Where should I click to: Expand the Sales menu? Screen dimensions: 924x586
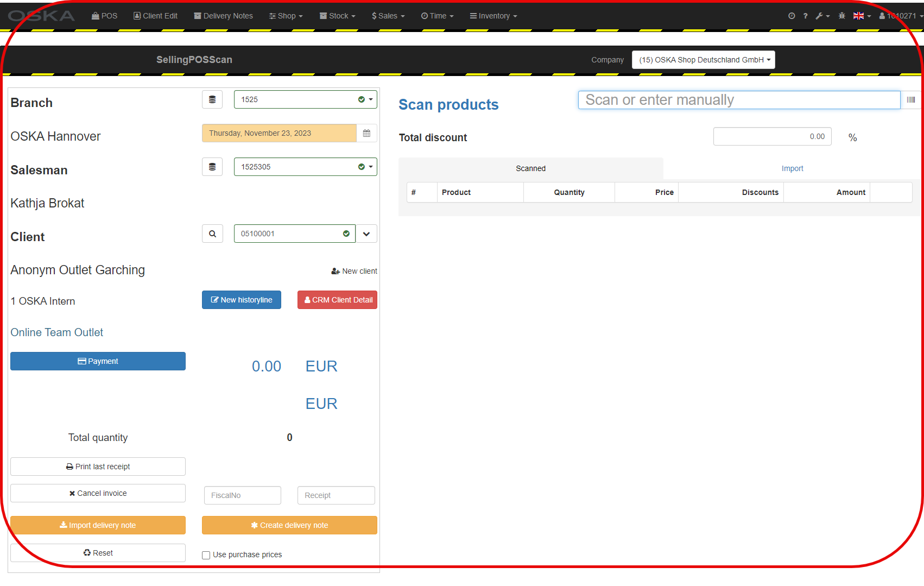tap(388, 16)
